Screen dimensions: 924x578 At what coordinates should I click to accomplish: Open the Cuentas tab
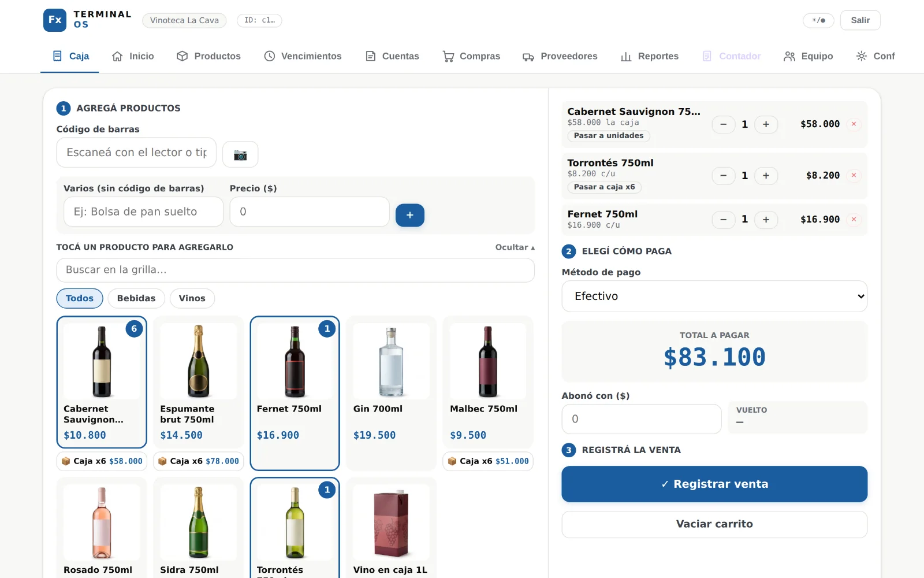click(392, 56)
